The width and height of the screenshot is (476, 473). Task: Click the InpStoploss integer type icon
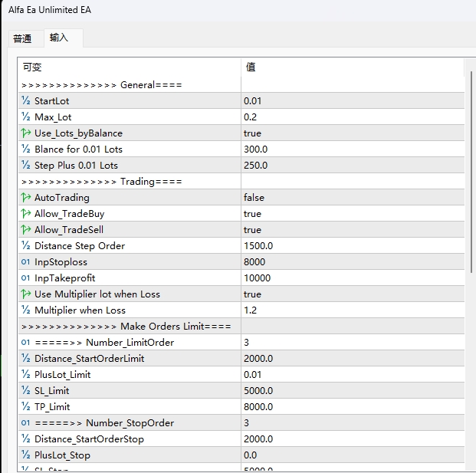pos(26,262)
